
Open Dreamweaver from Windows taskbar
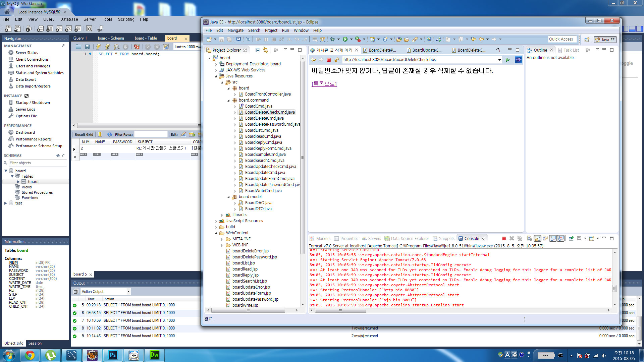(x=155, y=355)
